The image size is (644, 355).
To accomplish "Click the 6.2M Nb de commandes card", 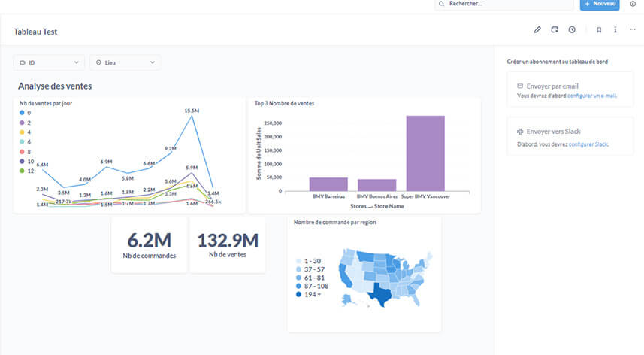I will (149, 245).
